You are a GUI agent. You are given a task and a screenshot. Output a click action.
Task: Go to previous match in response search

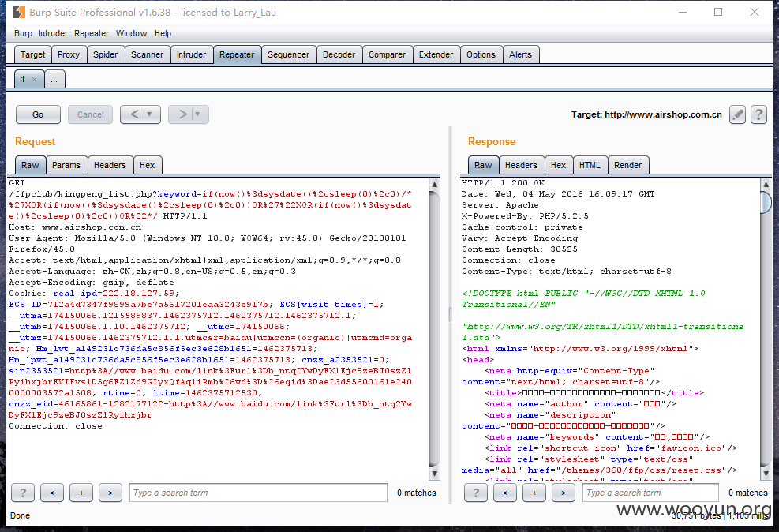tap(505, 493)
